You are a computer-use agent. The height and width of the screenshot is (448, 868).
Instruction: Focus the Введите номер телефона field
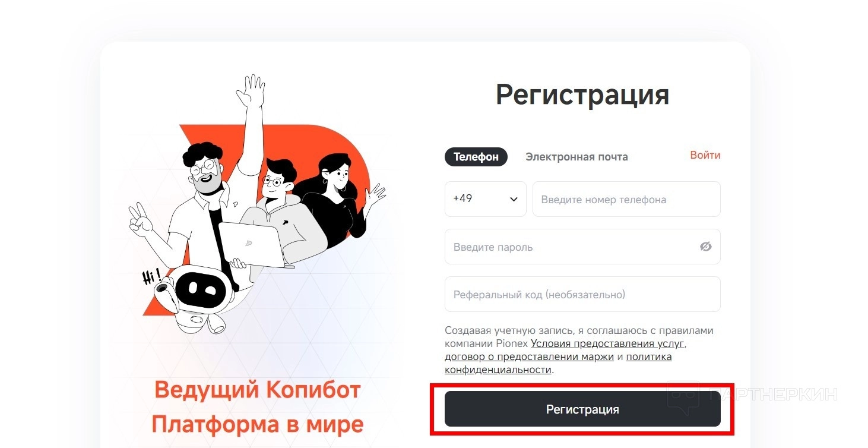[626, 199]
